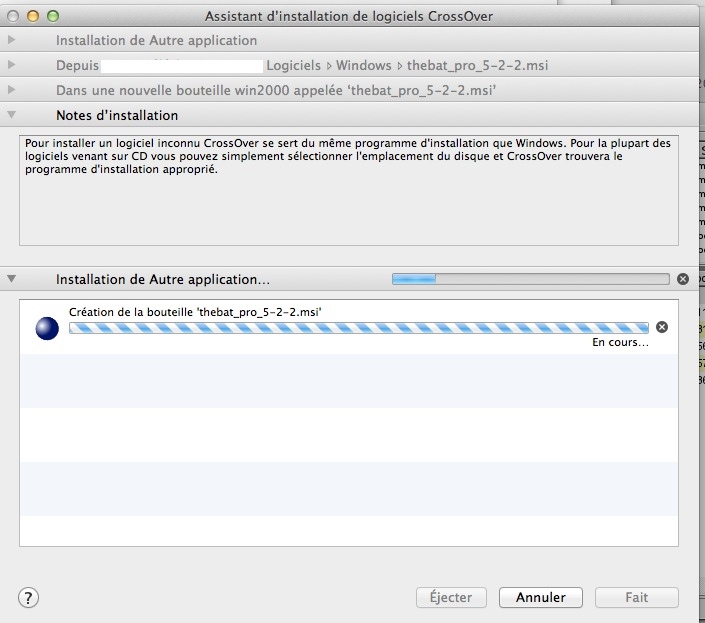Click the overall installation progress bar
Viewport: 705px width, 623px height.
pyautogui.click(x=530, y=279)
